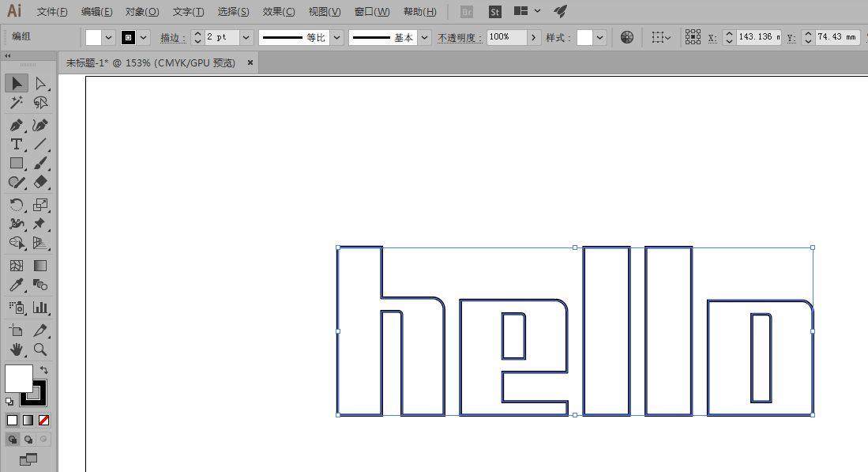Screen dimensions: 868x472
Task: Reset to default fill and stroke
Action: pyautogui.click(x=9, y=401)
